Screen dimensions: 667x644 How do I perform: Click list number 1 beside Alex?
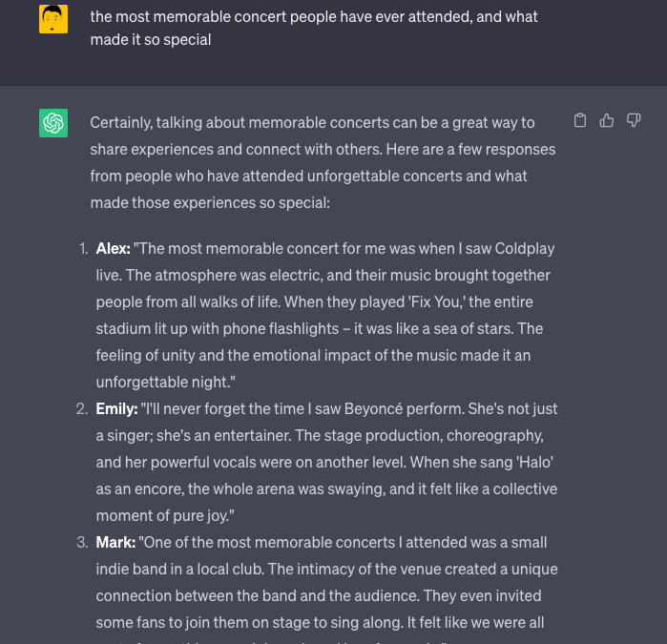84,248
